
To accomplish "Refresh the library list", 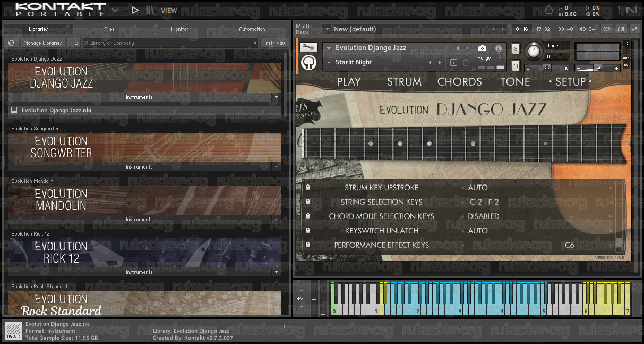I will tap(11, 43).
